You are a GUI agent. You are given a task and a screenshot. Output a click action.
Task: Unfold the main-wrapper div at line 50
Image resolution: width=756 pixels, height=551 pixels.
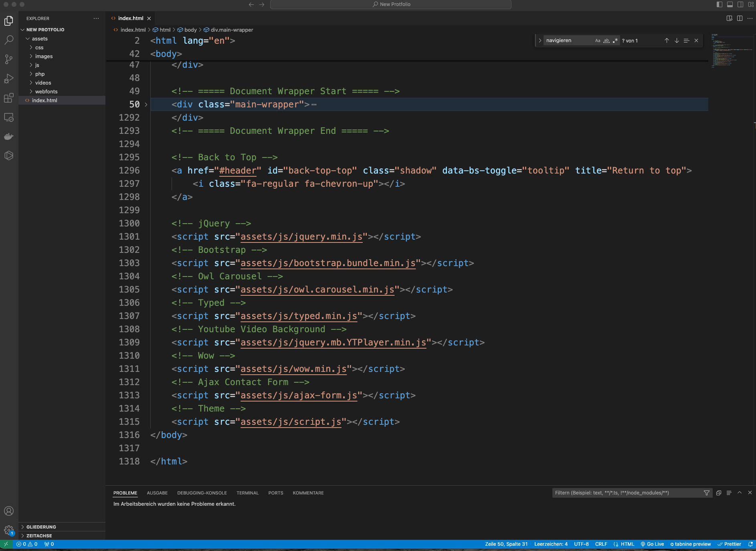click(x=146, y=105)
